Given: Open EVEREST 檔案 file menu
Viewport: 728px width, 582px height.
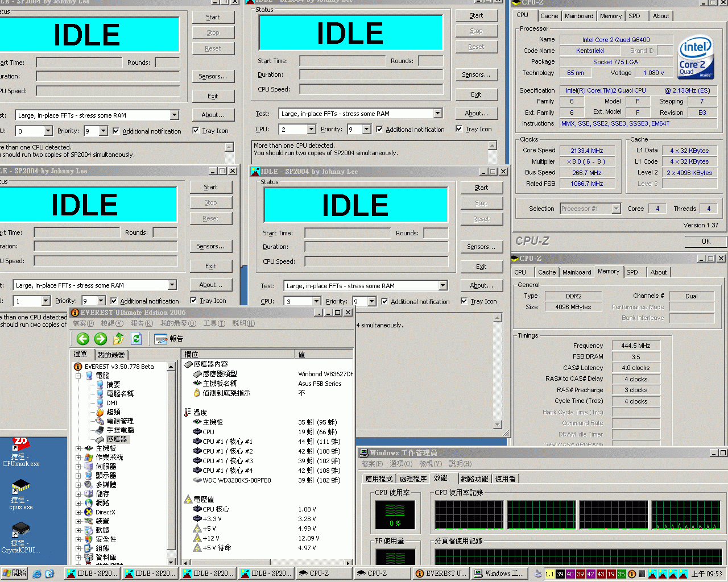Looking at the screenshot, I should 83,323.
